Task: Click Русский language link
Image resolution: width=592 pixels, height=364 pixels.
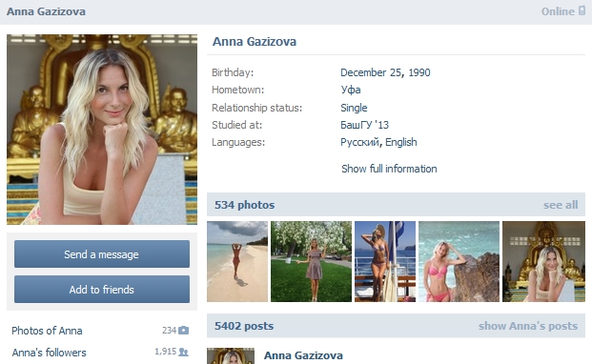Action: tap(359, 142)
